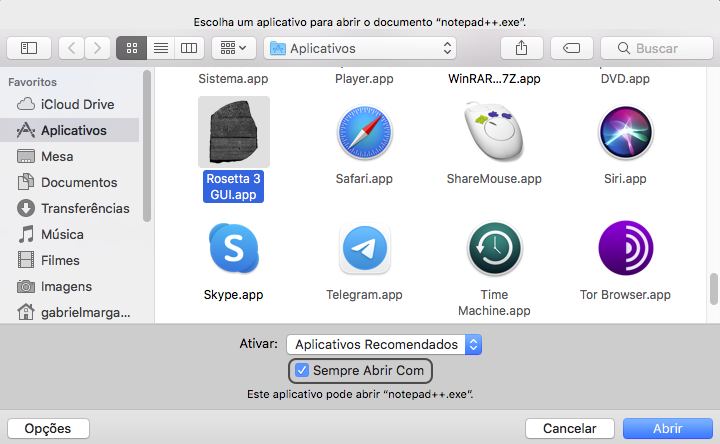Focus the Buscar search field
The height and width of the screenshot is (444, 720).
coord(657,48)
